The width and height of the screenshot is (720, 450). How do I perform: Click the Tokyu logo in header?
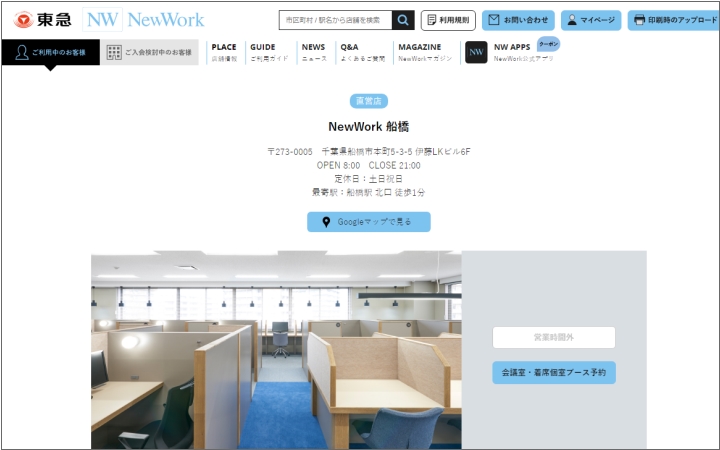[42, 20]
